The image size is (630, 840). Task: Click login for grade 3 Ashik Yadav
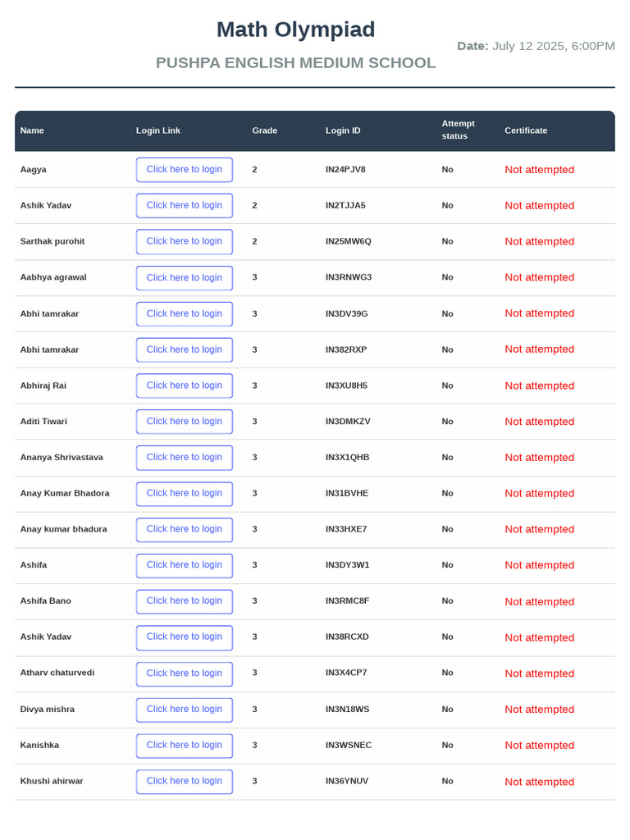tap(185, 637)
